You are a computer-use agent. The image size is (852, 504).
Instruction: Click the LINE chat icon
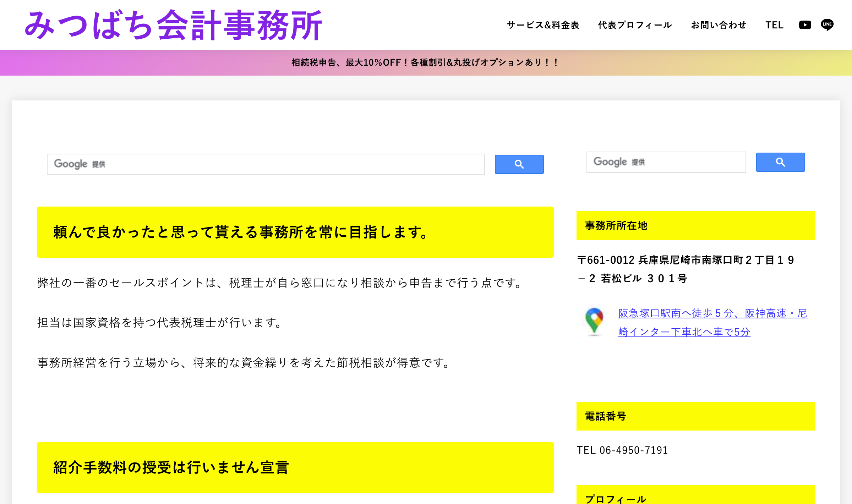tap(827, 25)
